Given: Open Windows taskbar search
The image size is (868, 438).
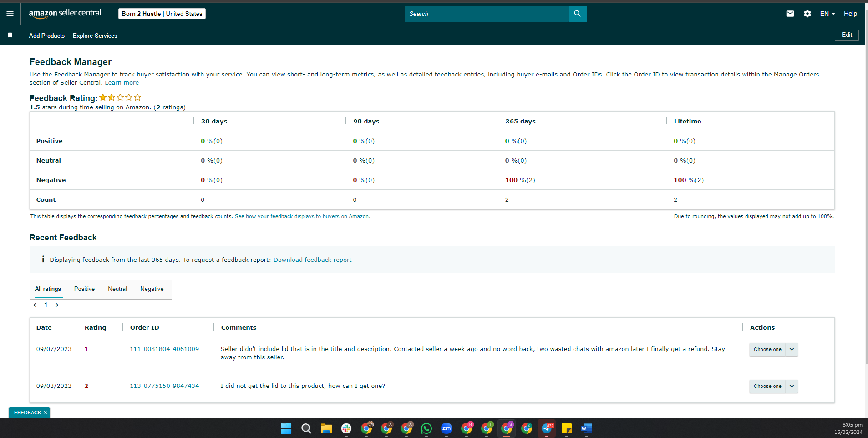Looking at the screenshot, I should (x=306, y=428).
